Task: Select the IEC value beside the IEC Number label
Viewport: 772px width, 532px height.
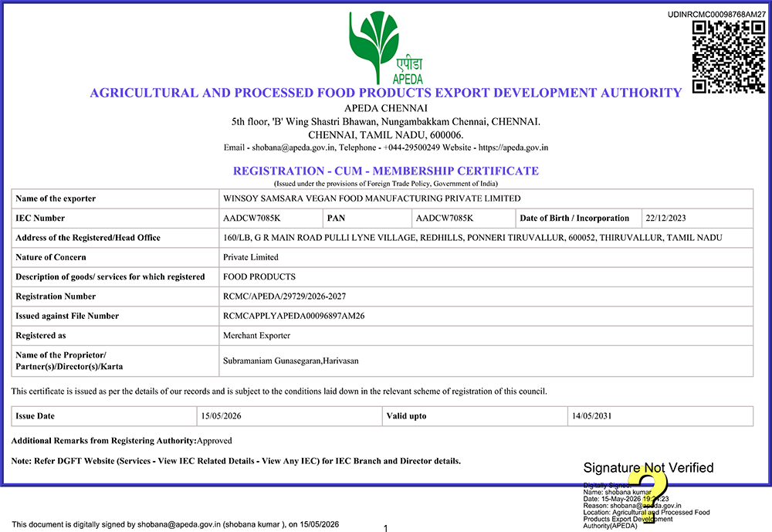Action: click(252, 218)
